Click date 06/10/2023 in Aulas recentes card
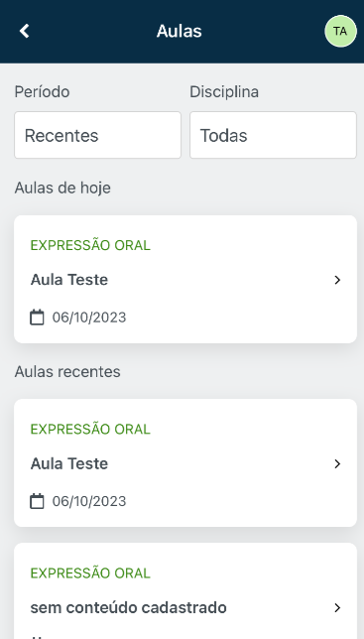Image resolution: width=364 pixels, height=639 pixels. (x=89, y=501)
